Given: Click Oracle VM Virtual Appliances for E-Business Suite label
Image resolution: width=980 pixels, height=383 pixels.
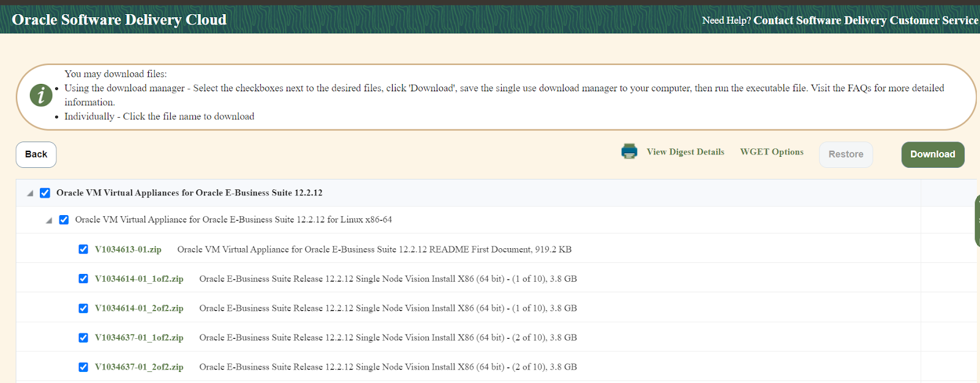Looking at the screenshot, I should [189, 192].
